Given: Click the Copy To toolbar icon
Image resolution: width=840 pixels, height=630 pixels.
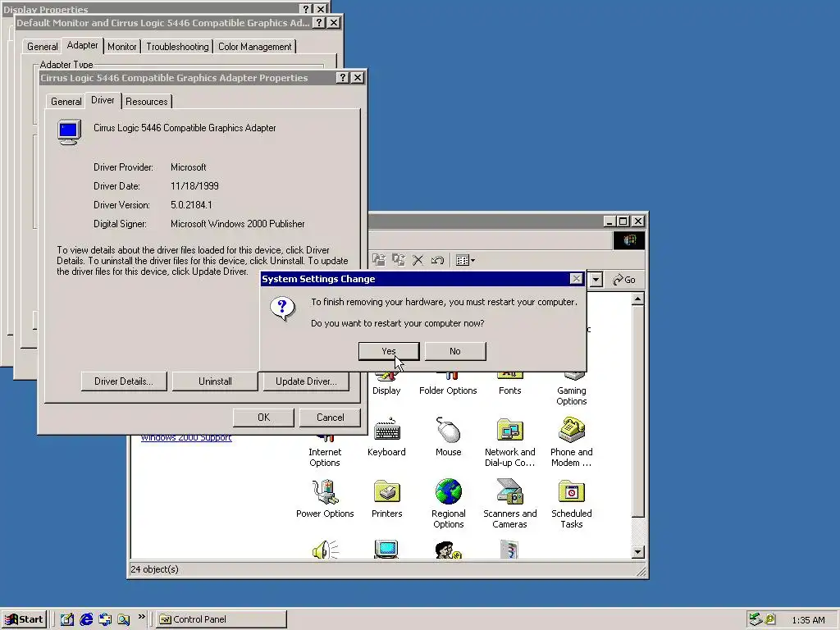Looking at the screenshot, I should pyautogui.click(x=398, y=260).
